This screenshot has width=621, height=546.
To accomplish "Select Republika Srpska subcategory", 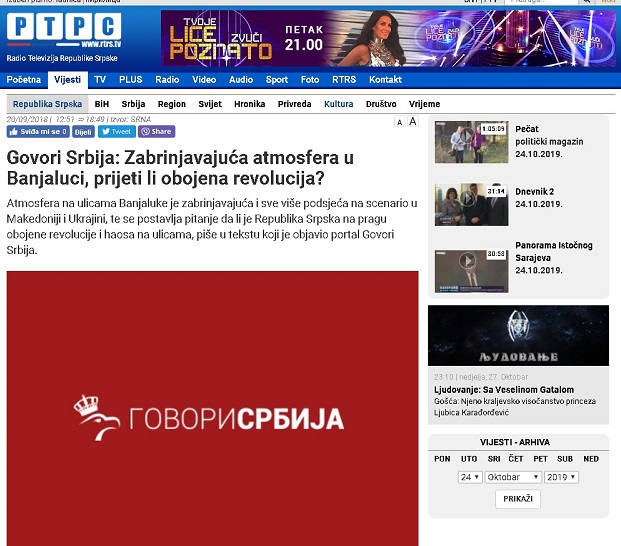I will [48, 104].
